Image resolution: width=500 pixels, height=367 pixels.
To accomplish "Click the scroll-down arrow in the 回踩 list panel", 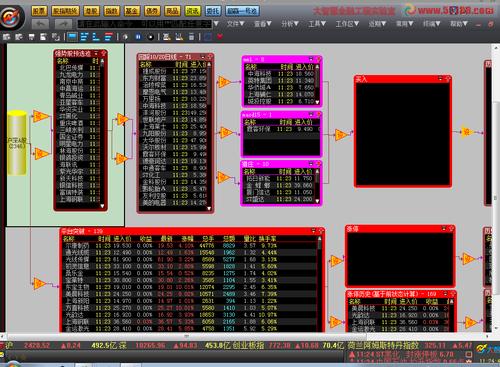I will [209, 209].
